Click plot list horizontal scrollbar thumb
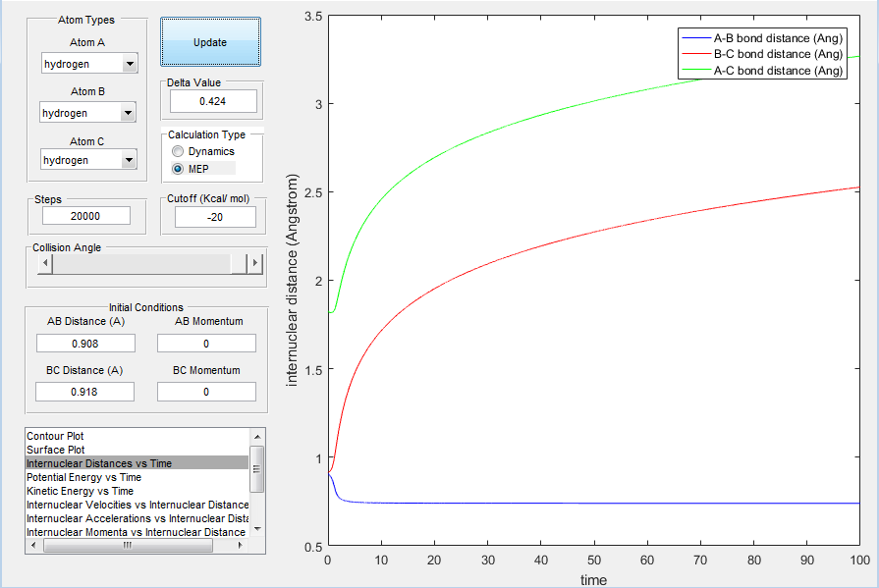 pyautogui.click(x=128, y=545)
